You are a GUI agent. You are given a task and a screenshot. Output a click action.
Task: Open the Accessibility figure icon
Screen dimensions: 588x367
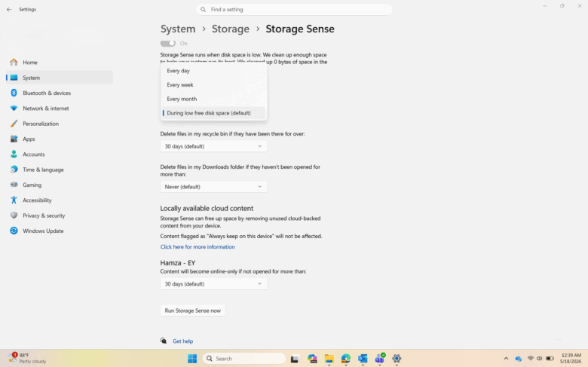click(14, 200)
